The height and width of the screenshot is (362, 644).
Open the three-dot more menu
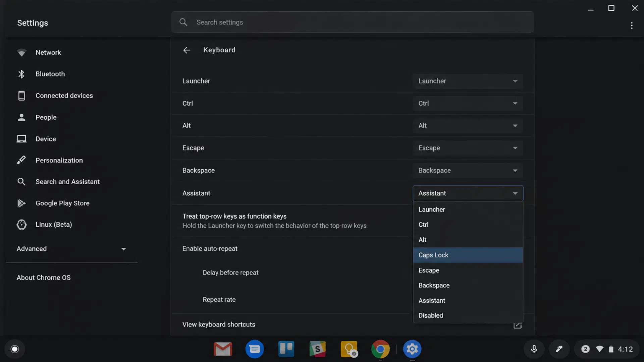pyautogui.click(x=632, y=25)
